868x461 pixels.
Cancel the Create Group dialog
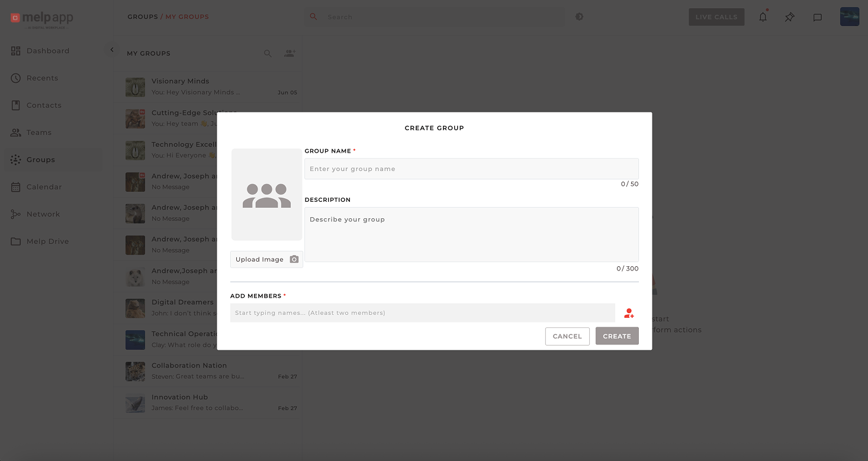567,336
